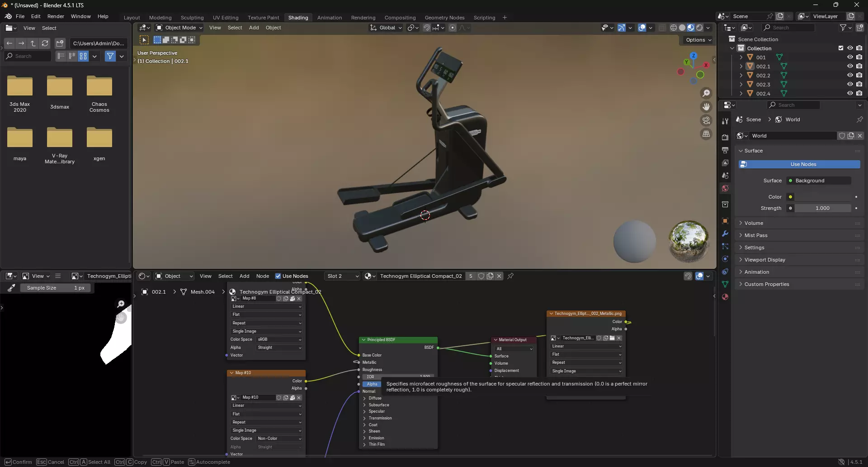Image resolution: width=868 pixels, height=467 pixels.
Task: Toggle Collection exclude checkbox in outliner
Action: pos(841,48)
